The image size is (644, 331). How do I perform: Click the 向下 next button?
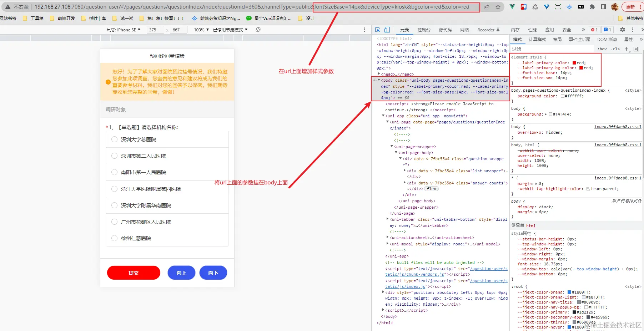click(x=213, y=273)
